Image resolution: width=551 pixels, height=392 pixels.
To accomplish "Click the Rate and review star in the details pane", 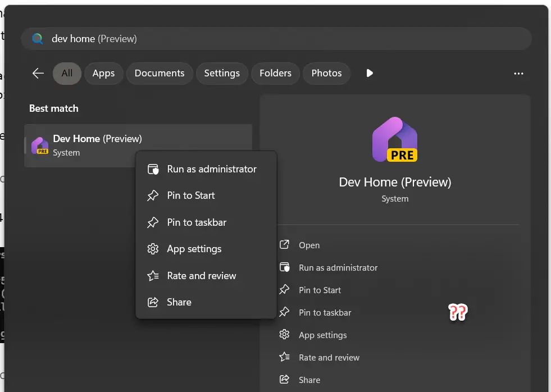I will (284, 357).
